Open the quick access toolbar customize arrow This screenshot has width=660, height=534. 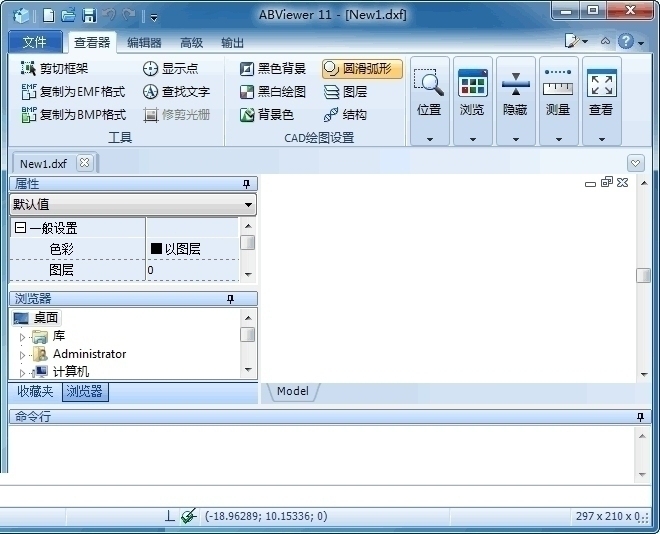coord(154,18)
